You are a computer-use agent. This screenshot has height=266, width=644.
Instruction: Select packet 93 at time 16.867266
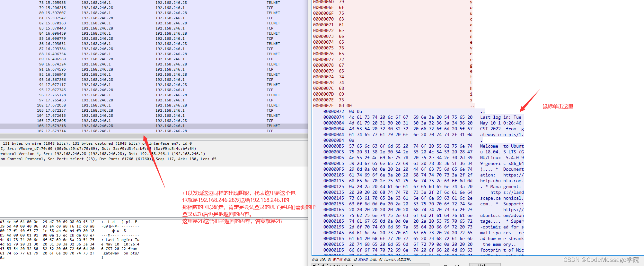154,80
